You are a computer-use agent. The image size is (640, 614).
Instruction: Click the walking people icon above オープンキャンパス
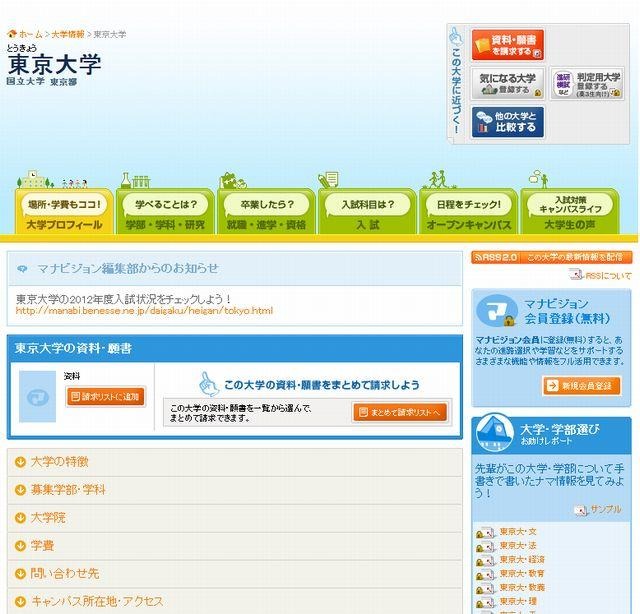pos(439,180)
